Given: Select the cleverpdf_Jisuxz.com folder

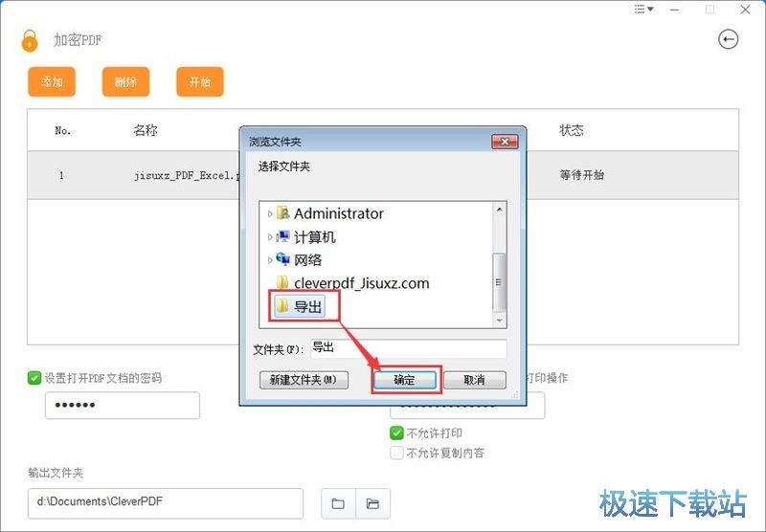Looking at the screenshot, I should pos(362,283).
